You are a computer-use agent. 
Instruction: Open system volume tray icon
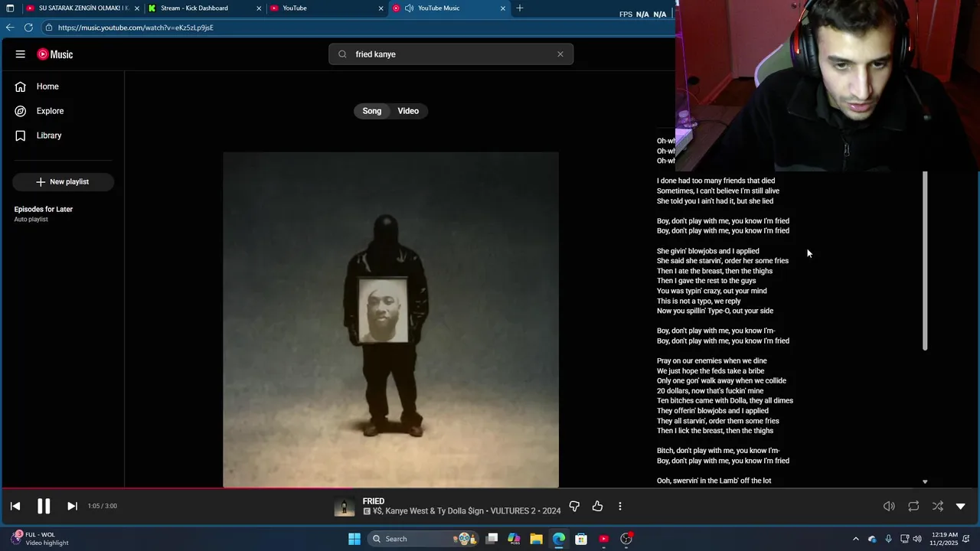[917, 539]
